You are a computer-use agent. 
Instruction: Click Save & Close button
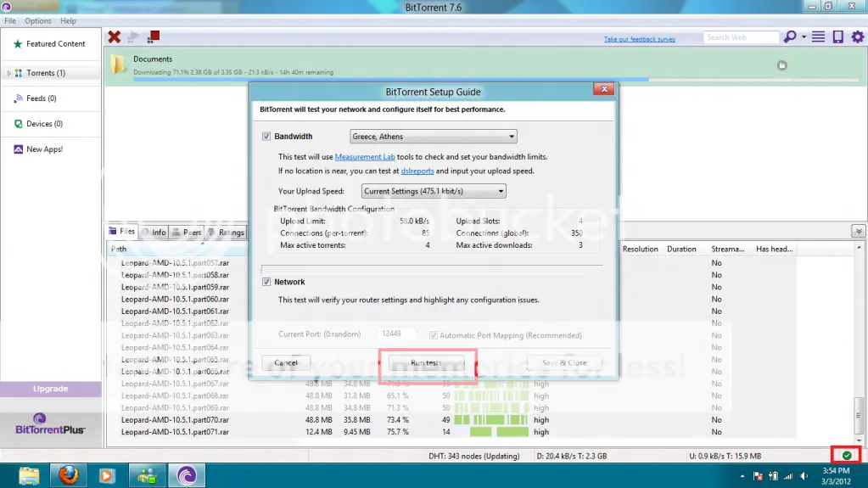click(x=564, y=362)
